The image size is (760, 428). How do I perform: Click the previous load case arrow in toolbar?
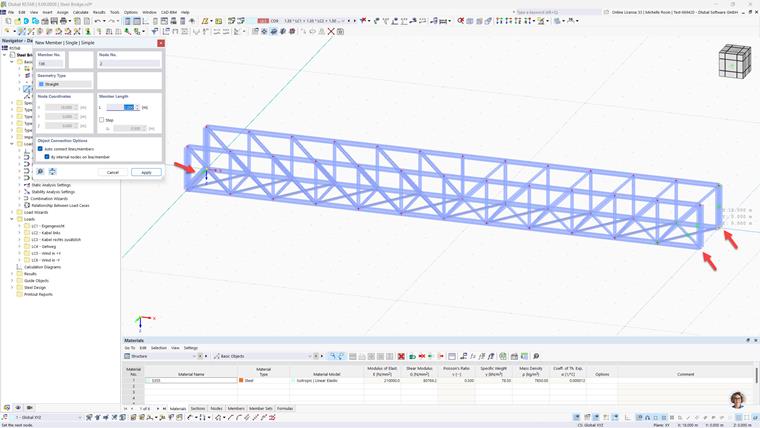tap(349, 21)
